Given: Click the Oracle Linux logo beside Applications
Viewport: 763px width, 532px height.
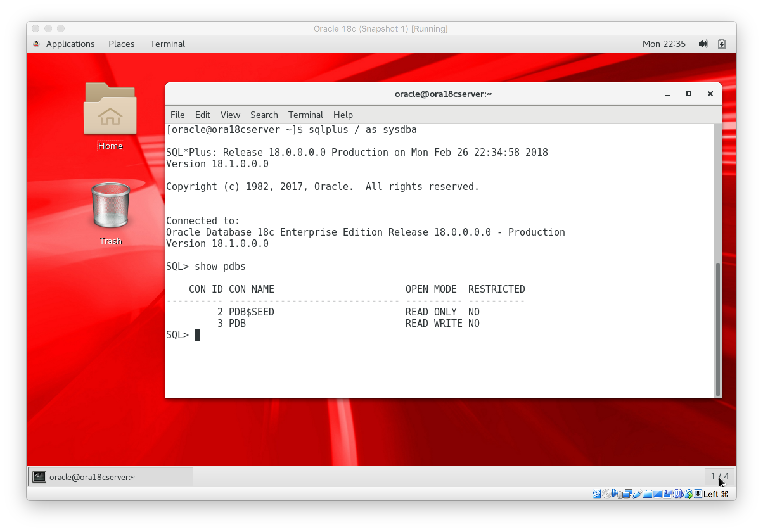Looking at the screenshot, I should 36,44.
